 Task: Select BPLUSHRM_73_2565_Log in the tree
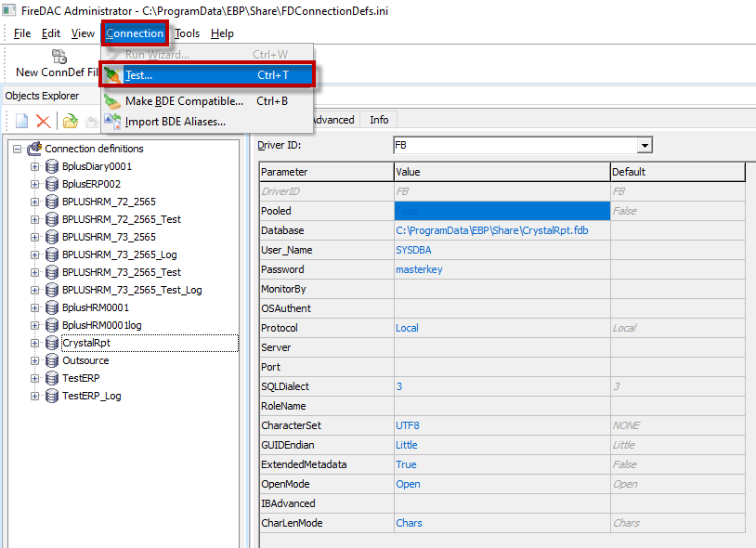click(x=119, y=254)
